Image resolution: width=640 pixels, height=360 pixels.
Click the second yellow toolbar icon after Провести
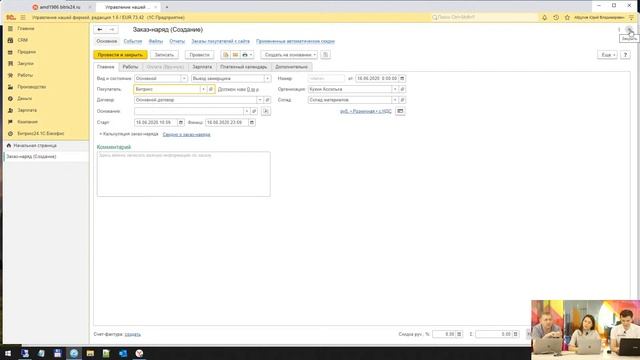[235, 55]
